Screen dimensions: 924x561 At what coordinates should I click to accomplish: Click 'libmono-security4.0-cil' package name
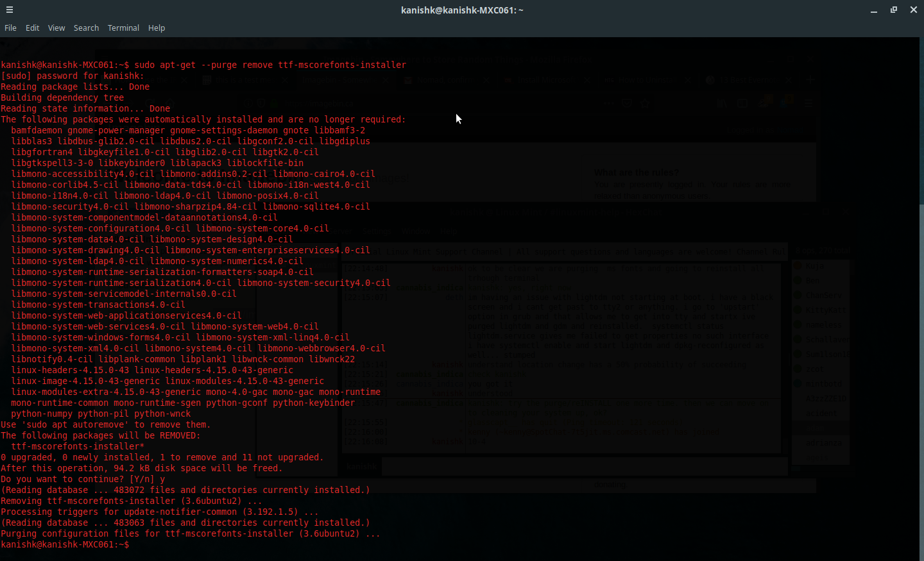click(x=70, y=206)
